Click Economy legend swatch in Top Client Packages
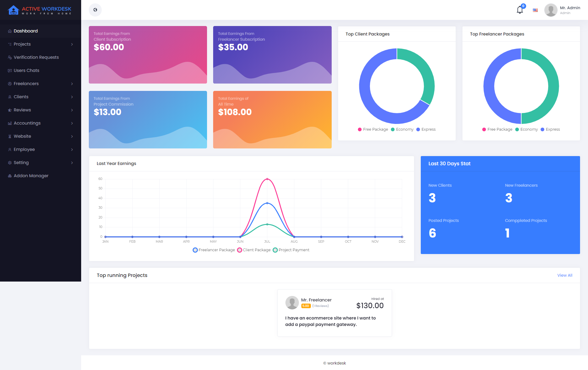This screenshot has width=588, height=370. click(393, 129)
